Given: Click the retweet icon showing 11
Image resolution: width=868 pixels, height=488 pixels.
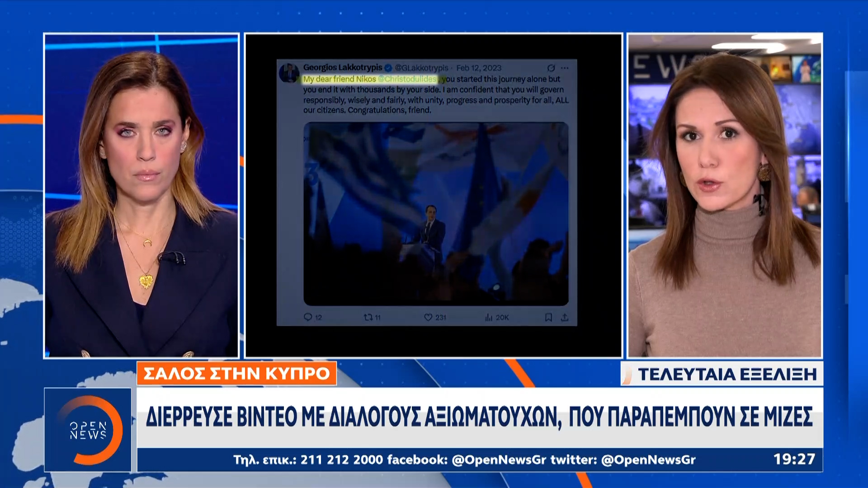Looking at the screenshot, I should point(368,317).
